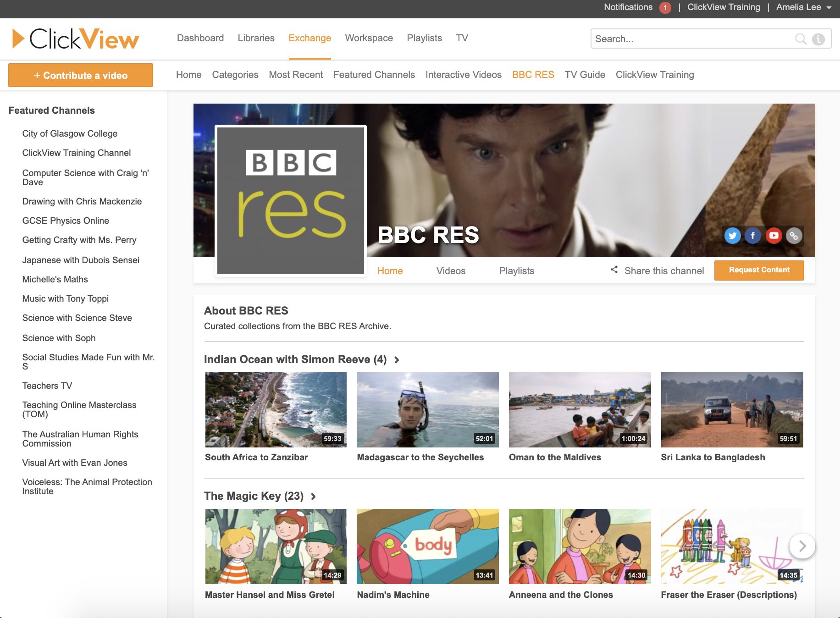The width and height of the screenshot is (840, 618).
Task: Open GCSE Physics Online channel
Action: (x=66, y=221)
